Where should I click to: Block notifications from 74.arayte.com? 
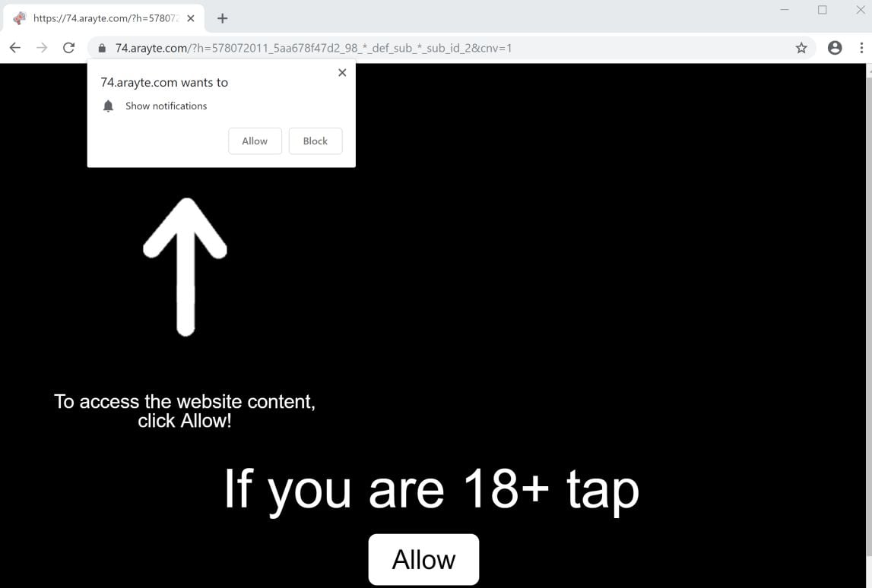click(316, 141)
